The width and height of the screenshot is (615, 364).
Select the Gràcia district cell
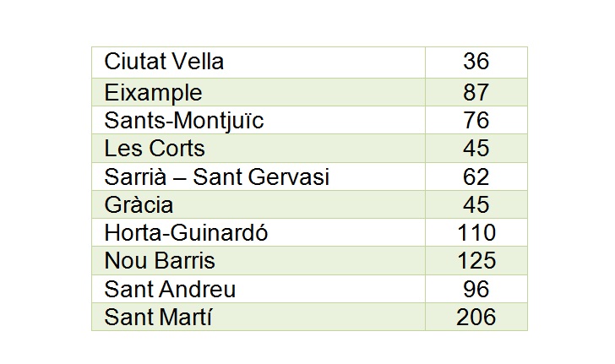point(139,204)
